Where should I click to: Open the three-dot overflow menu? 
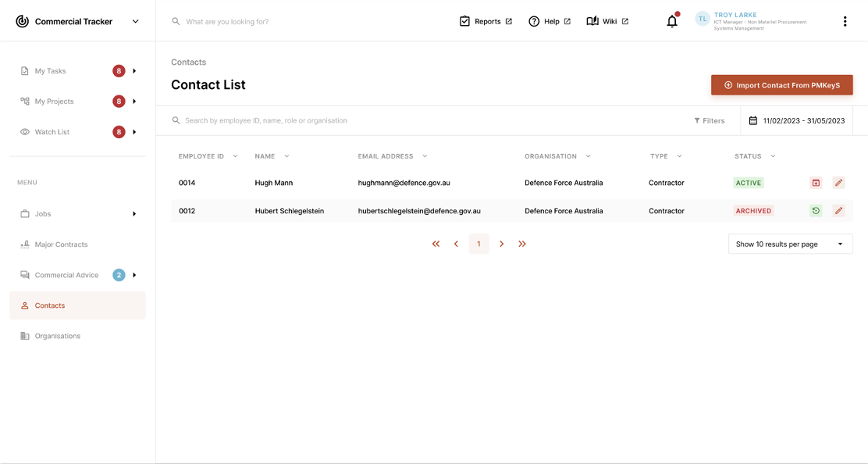point(845,21)
